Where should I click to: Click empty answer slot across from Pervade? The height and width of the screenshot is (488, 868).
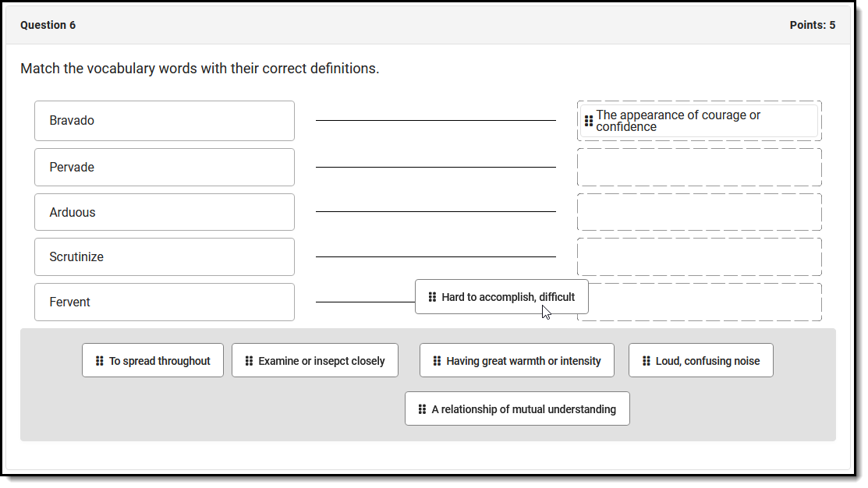699,168
